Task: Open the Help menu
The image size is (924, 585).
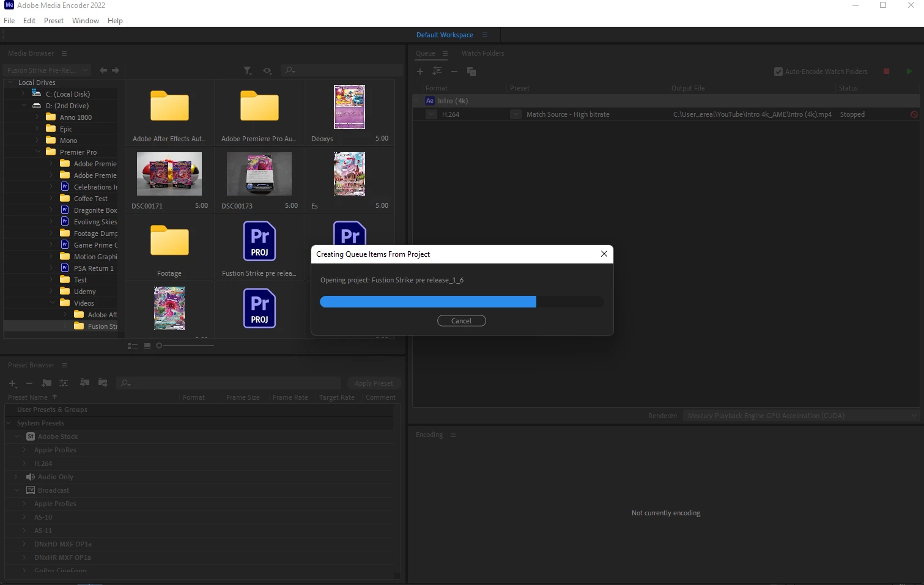Action: [x=115, y=20]
